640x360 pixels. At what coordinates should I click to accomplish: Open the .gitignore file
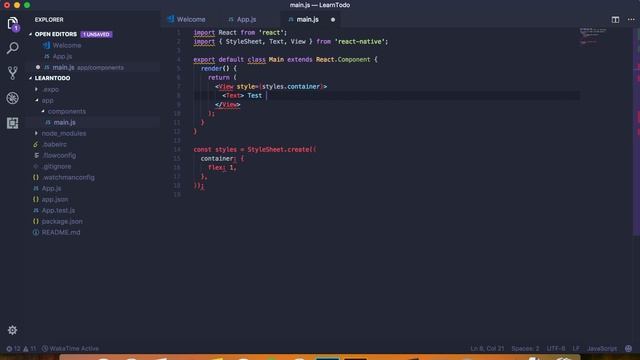pyautogui.click(x=57, y=167)
